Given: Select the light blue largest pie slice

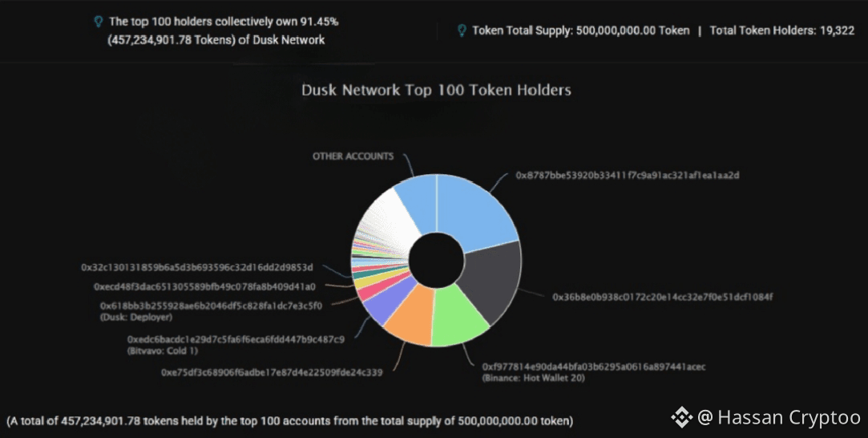Looking at the screenshot, I should pyautogui.click(x=474, y=213).
